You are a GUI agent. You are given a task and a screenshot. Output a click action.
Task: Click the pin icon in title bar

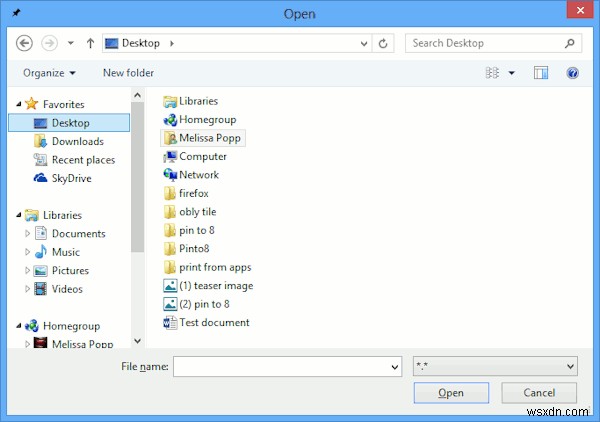click(x=16, y=13)
